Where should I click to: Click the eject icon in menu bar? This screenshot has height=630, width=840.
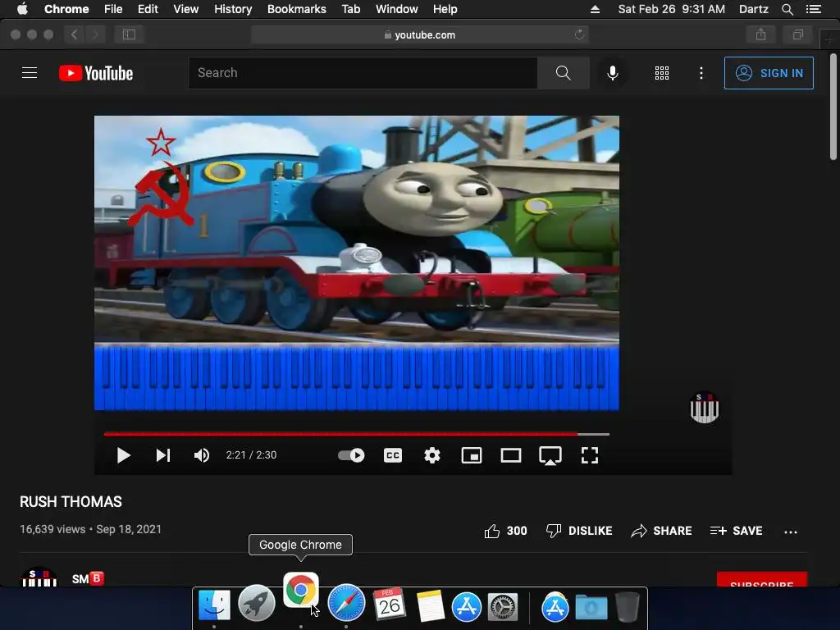point(596,9)
